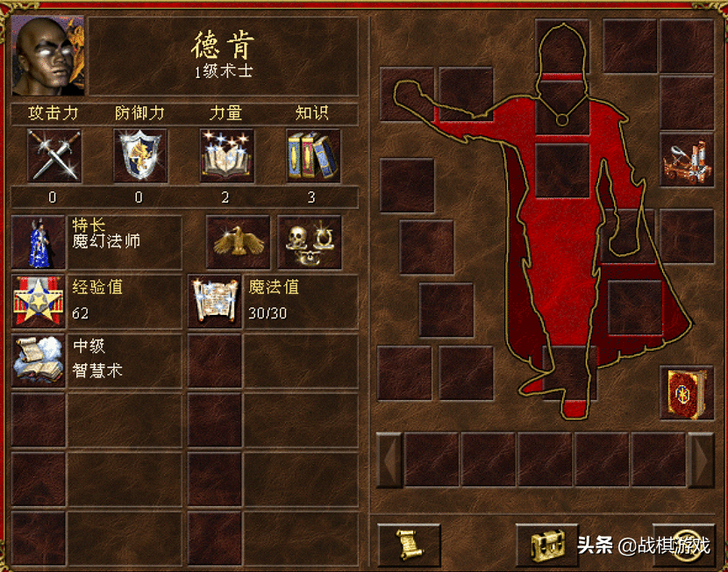Select the 智慧术 wisdom skill icon

38,361
